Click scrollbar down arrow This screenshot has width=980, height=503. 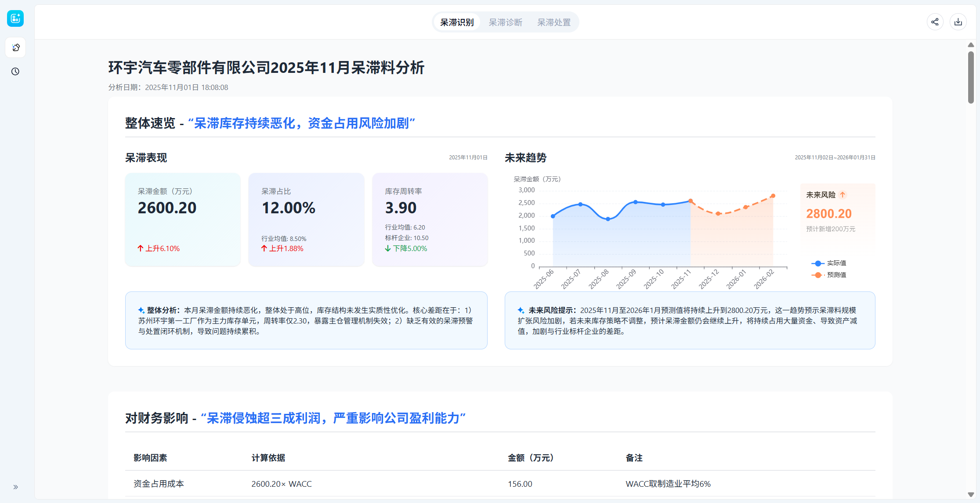971,495
